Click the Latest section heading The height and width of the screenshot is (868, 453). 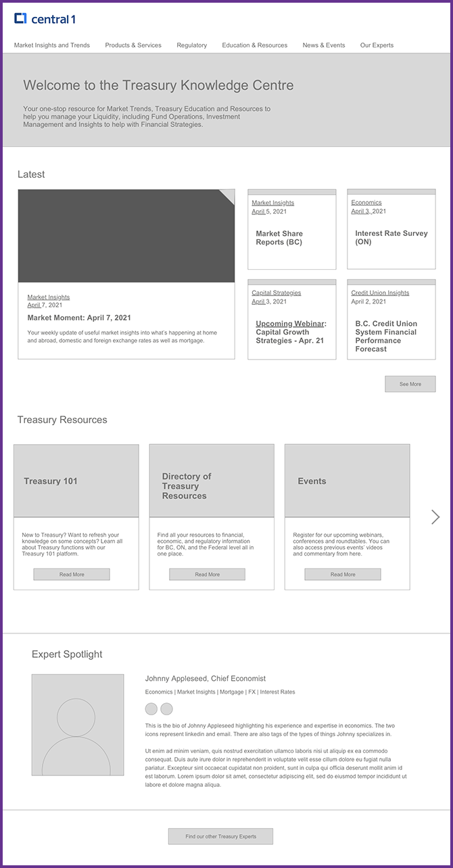point(31,174)
